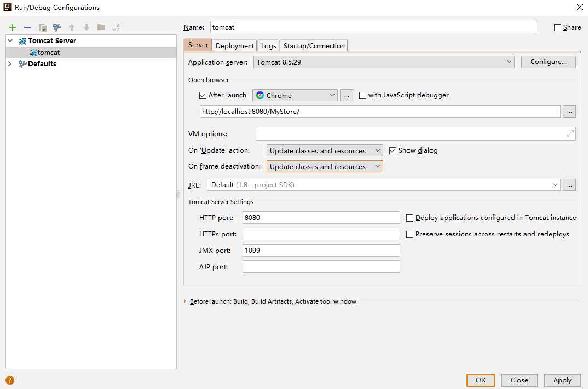Open Application server dropdown Tomcat 8.5.29

pyautogui.click(x=384, y=62)
